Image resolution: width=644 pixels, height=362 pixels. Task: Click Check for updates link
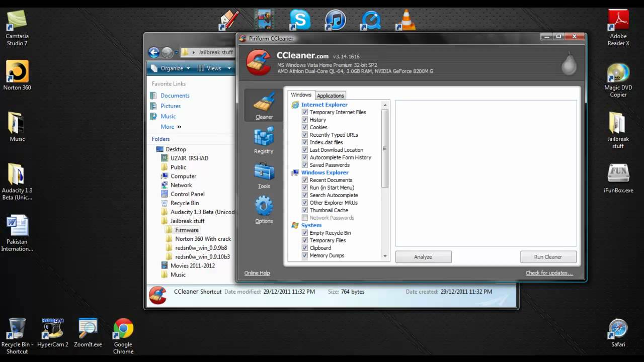point(549,273)
